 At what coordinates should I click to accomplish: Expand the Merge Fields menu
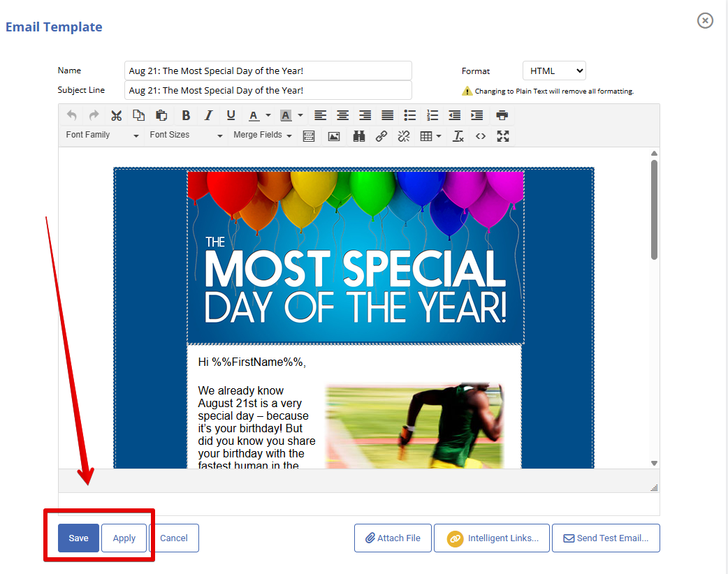(263, 135)
